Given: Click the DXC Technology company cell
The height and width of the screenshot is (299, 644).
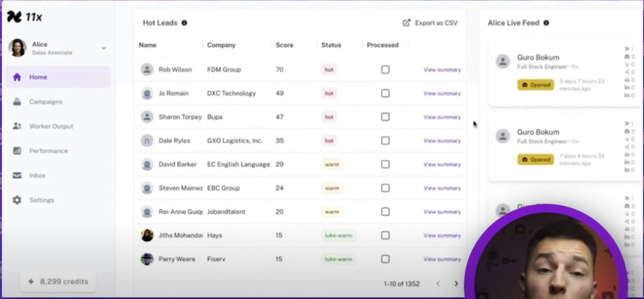Looking at the screenshot, I should pyautogui.click(x=231, y=93).
